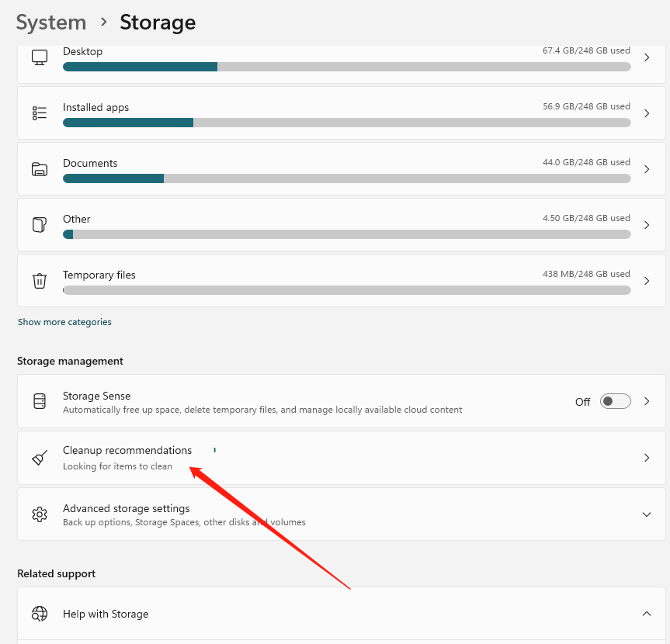Viewport: 670px width, 644px height.
Task: Expand Advanced storage settings chevron
Action: (647, 514)
